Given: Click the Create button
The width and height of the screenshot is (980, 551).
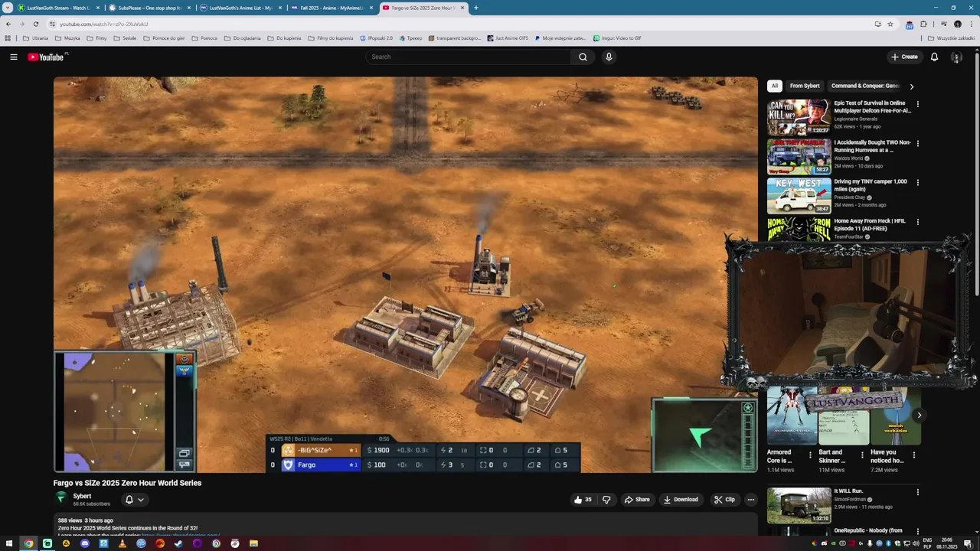Looking at the screenshot, I should (904, 57).
